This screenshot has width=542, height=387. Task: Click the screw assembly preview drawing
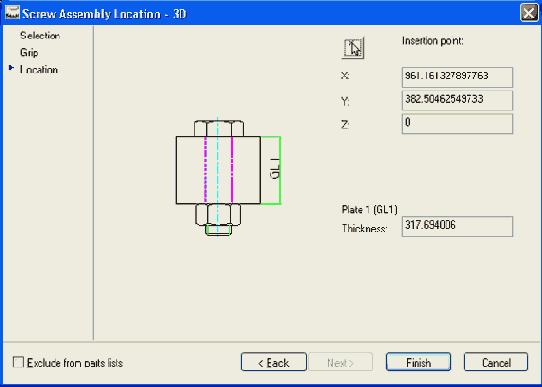coord(228,178)
